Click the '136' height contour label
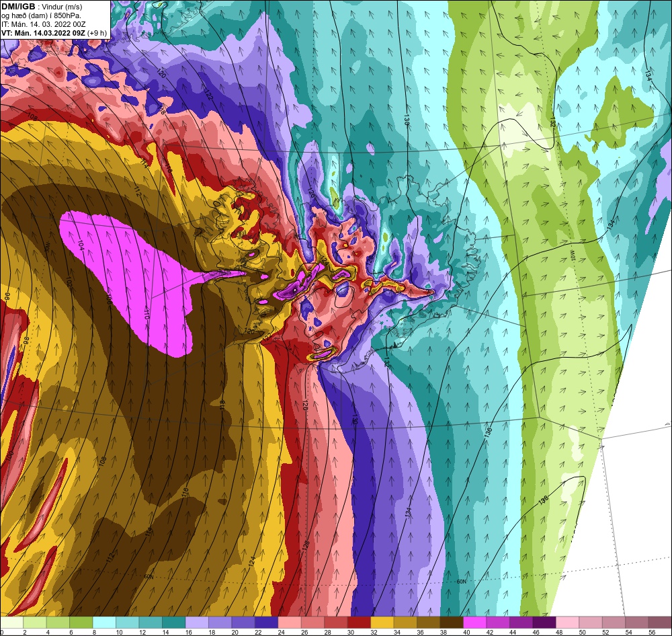672x636 pixels. coord(488,432)
